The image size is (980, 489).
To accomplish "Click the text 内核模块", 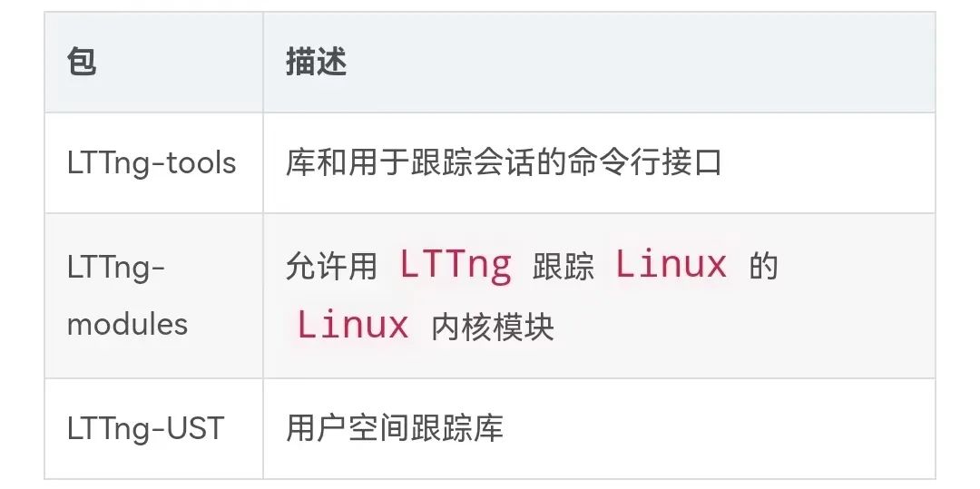I will coord(492,327).
